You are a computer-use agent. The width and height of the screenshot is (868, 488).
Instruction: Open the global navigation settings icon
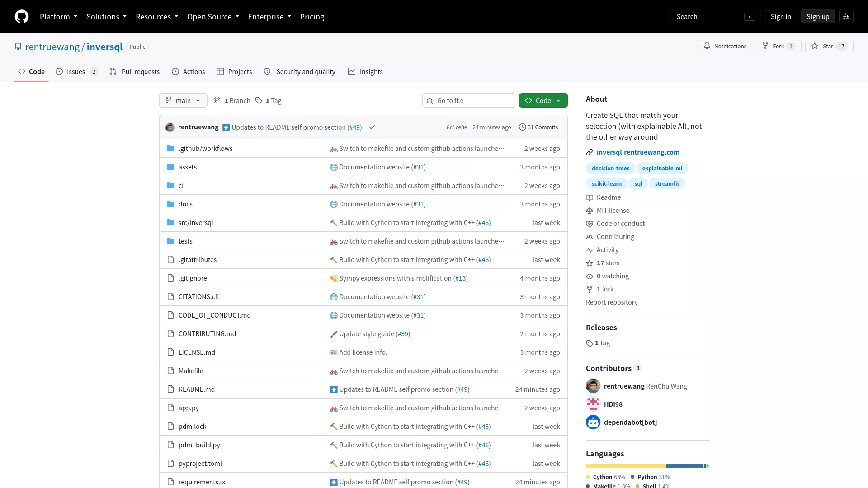846,17
